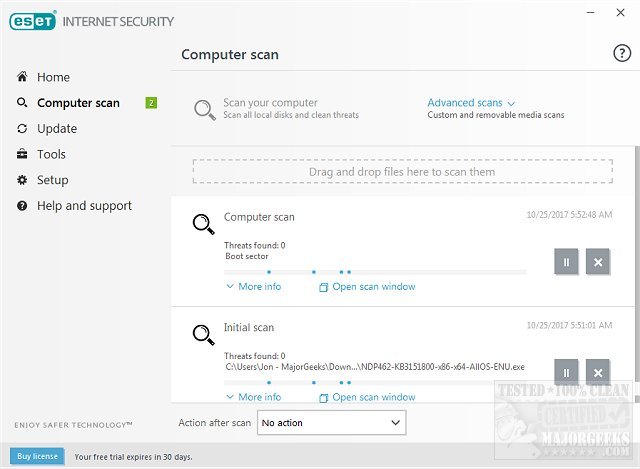640x469 pixels.
Task: Click the help question mark icon
Action: click(x=620, y=54)
